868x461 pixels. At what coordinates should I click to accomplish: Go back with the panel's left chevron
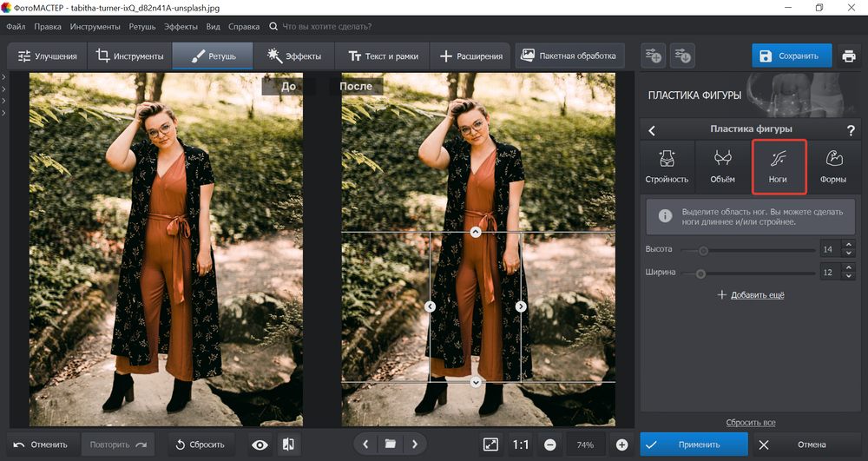coord(652,130)
